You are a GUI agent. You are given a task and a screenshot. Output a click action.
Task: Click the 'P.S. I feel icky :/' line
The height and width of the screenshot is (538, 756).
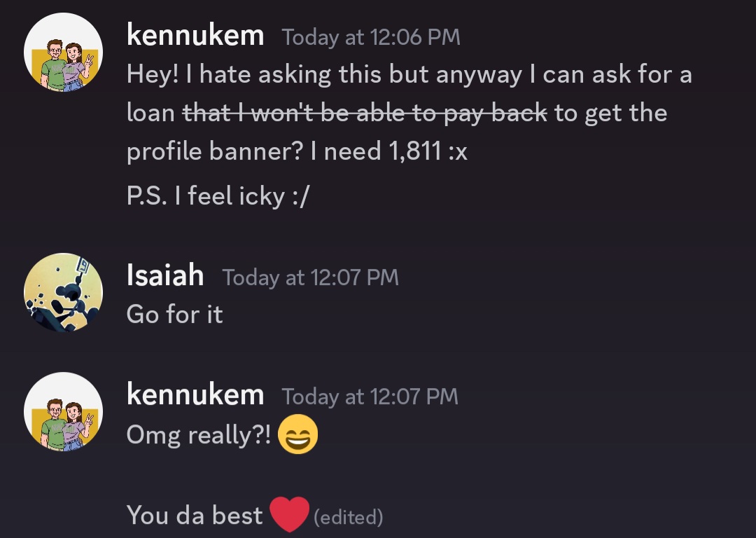(218, 196)
